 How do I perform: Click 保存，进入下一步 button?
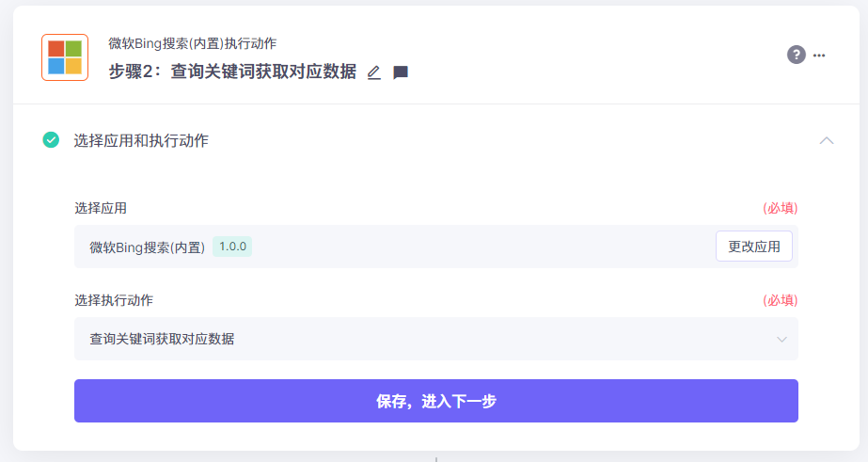click(x=436, y=401)
